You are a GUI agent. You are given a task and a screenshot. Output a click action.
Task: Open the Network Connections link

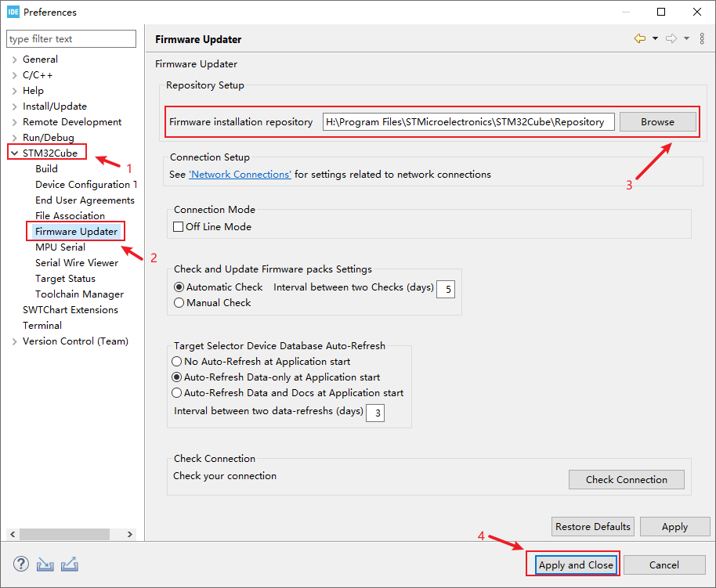click(x=240, y=174)
